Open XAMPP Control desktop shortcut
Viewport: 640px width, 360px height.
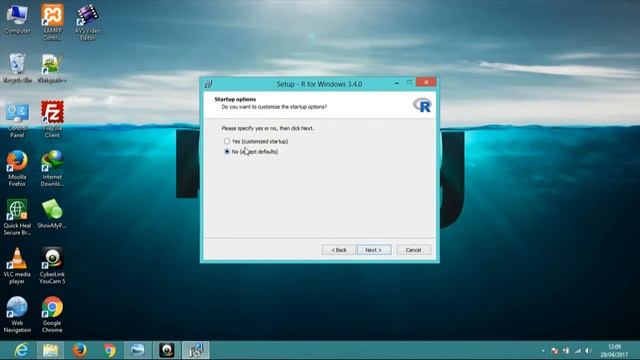pyautogui.click(x=52, y=22)
